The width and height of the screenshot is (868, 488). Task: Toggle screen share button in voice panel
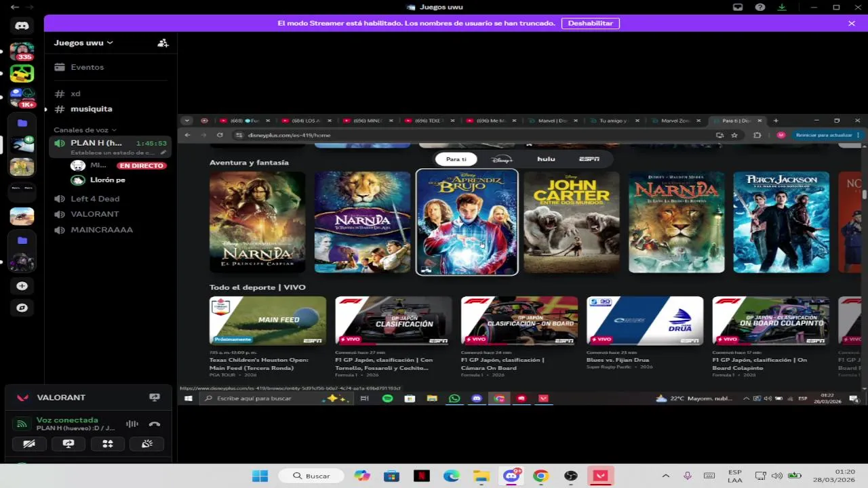68,444
